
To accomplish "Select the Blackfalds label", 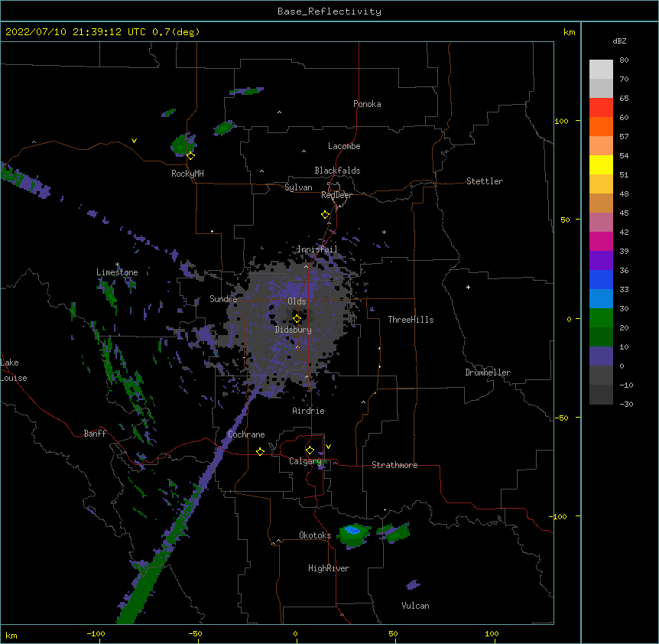I will [337, 171].
